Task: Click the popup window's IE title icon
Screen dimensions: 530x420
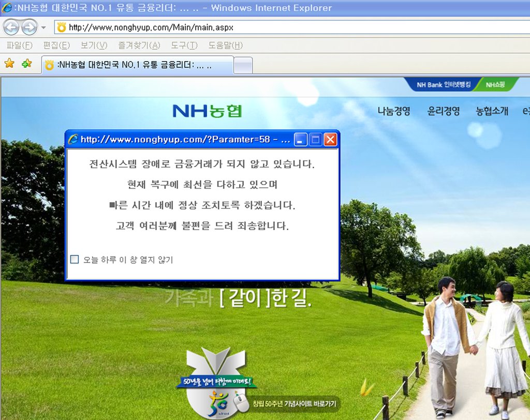Action: 73,139
